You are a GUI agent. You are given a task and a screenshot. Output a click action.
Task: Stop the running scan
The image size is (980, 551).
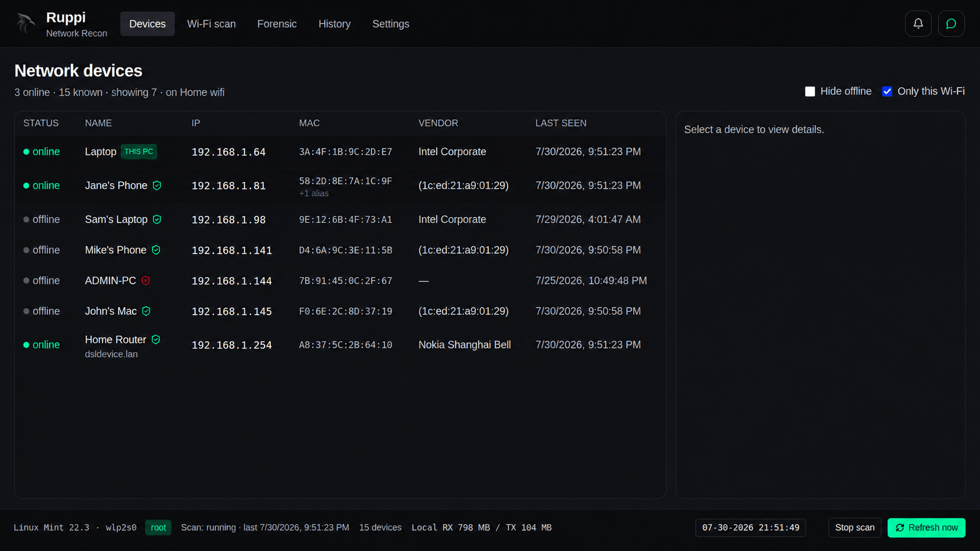click(855, 528)
